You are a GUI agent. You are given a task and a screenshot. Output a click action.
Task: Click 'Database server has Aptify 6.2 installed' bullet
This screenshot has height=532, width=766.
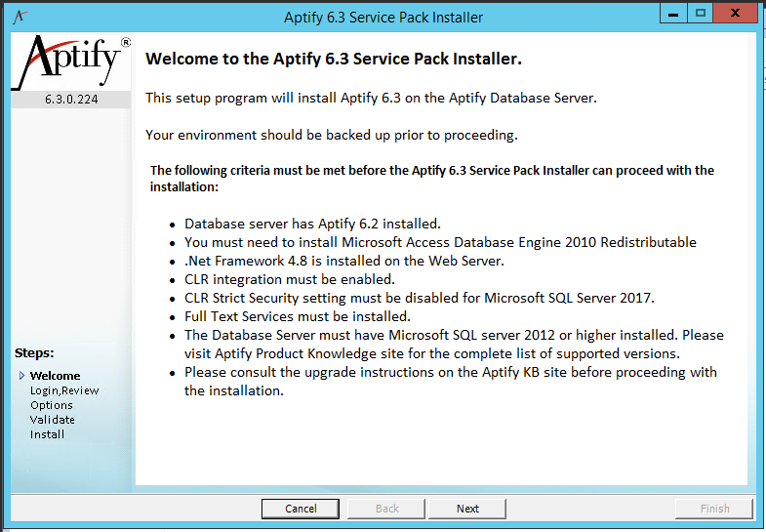312,224
